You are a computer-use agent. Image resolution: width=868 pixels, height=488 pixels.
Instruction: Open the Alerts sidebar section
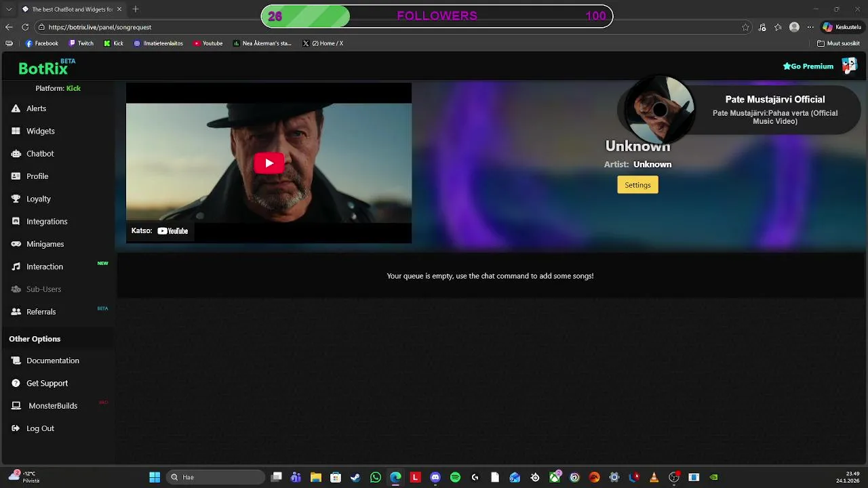[x=28, y=108]
